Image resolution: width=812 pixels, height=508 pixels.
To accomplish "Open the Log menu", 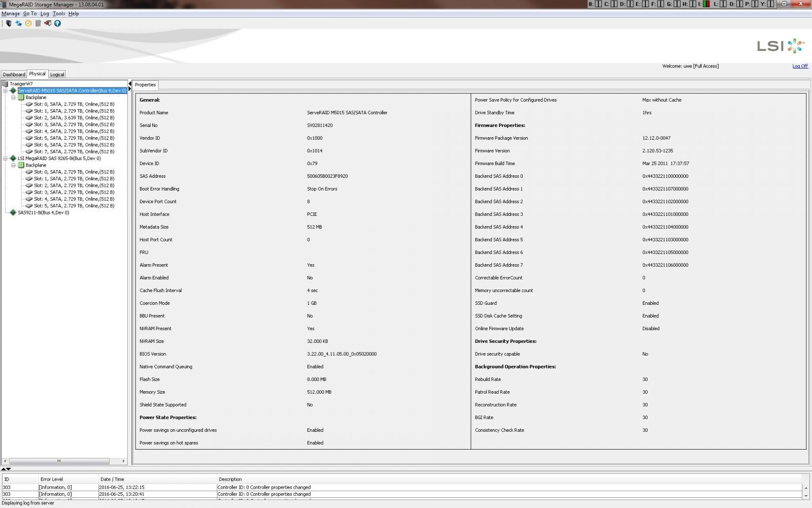I will point(45,14).
